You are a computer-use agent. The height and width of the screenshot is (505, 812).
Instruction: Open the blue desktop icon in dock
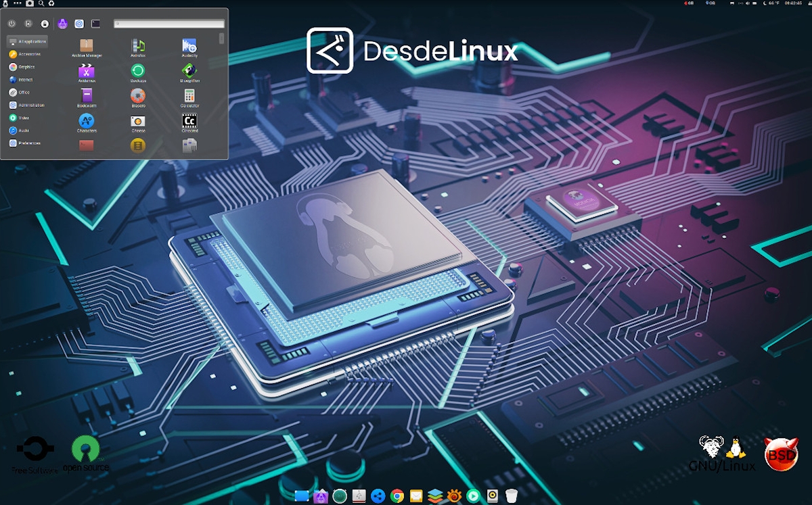(x=302, y=496)
